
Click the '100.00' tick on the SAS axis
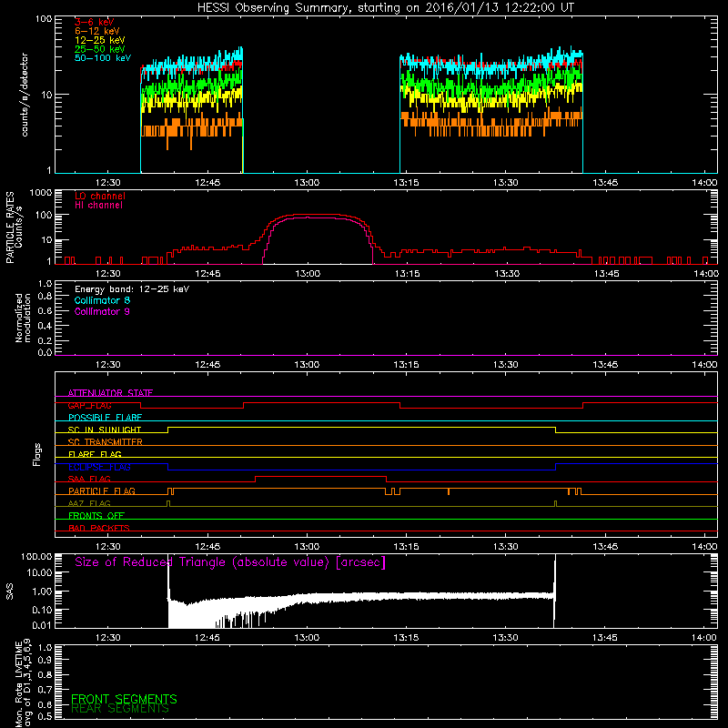point(36,557)
